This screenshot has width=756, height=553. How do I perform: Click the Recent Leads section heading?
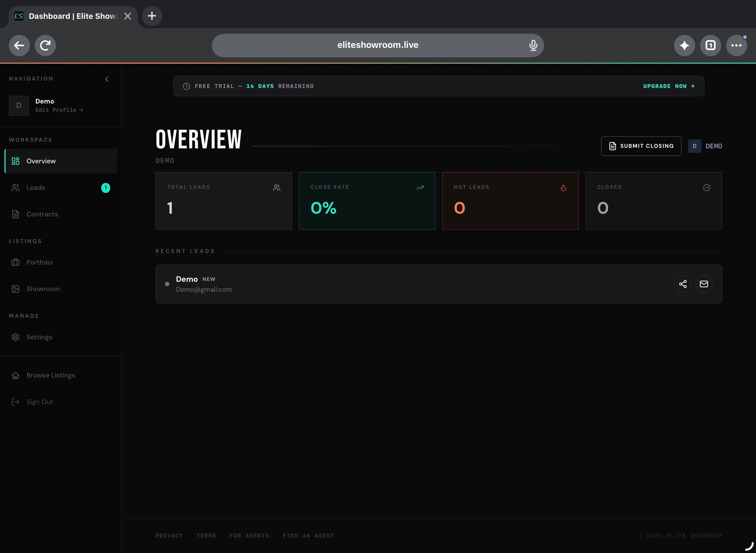185,251
